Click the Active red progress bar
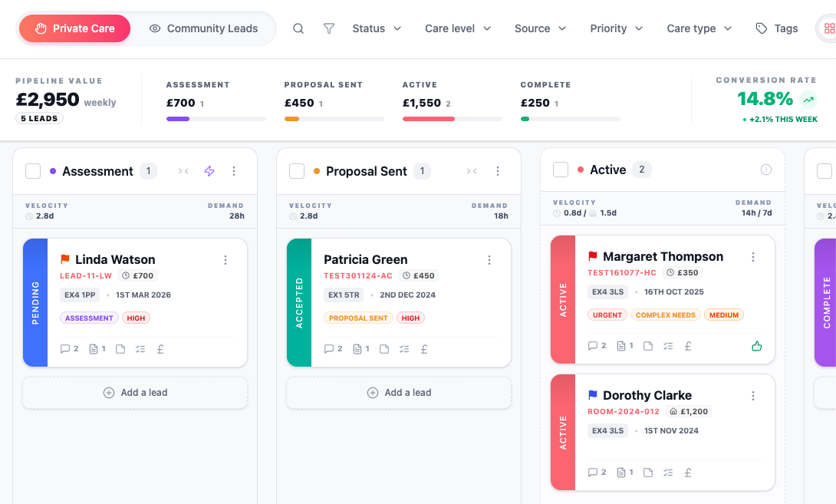The image size is (836, 504). (x=452, y=119)
